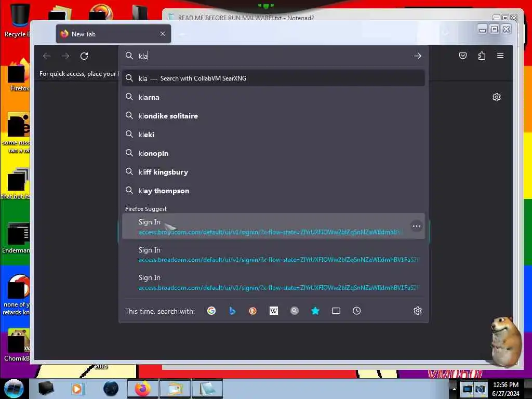Select the kleki suggestion

click(x=273, y=135)
